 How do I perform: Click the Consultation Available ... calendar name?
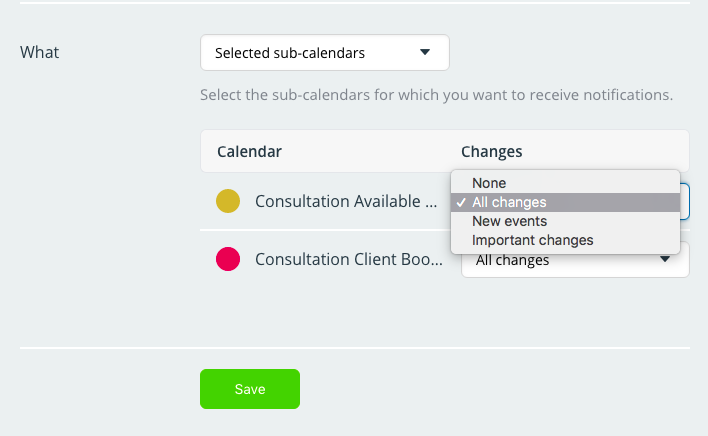346,201
